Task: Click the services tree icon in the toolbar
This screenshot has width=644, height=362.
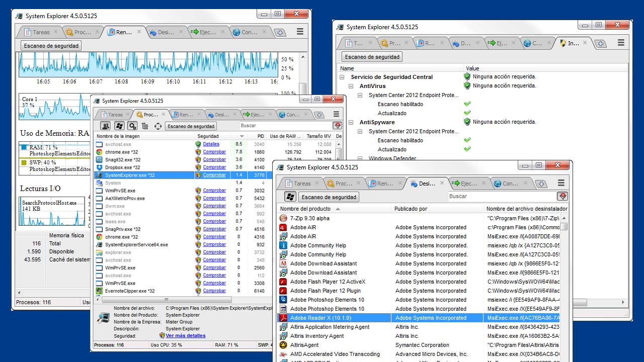Action: tap(145, 126)
